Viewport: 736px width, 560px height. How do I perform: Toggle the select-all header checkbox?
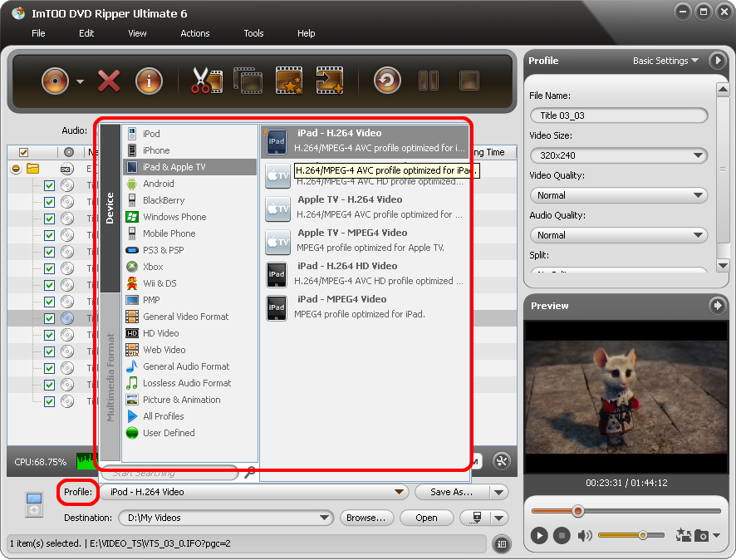click(x=23, y=152)
